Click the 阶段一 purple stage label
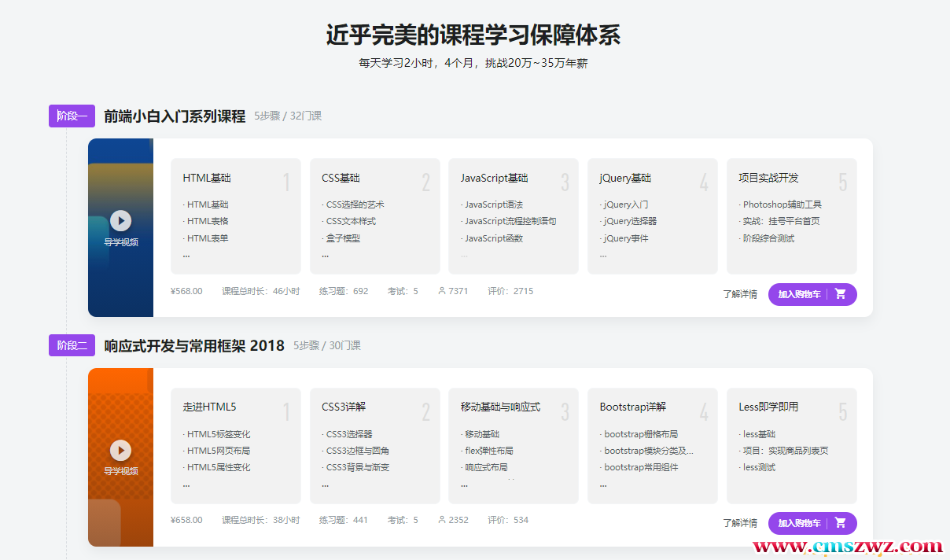Screen dimensions: 950x560 pos(72,116)
